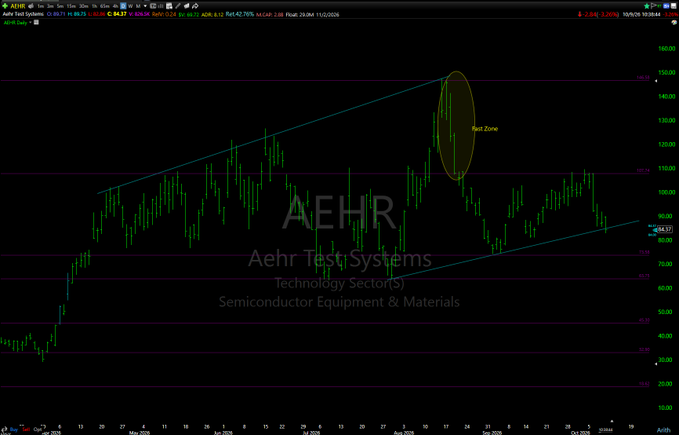Image resolution: width=679 pixels, height=435 pixels.
Task: Select the 65m timeframe
Action: click(x=105, y=6)
